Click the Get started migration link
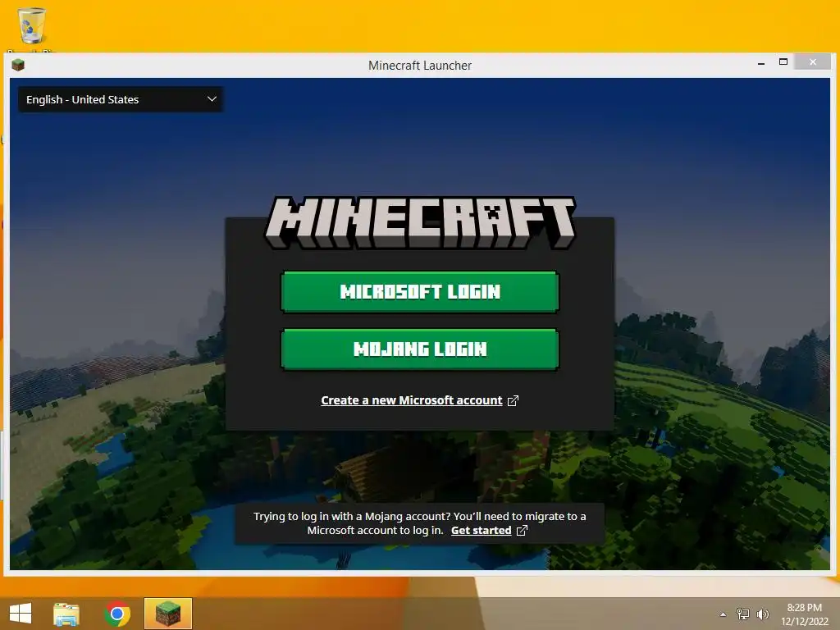 click(481, 531)
